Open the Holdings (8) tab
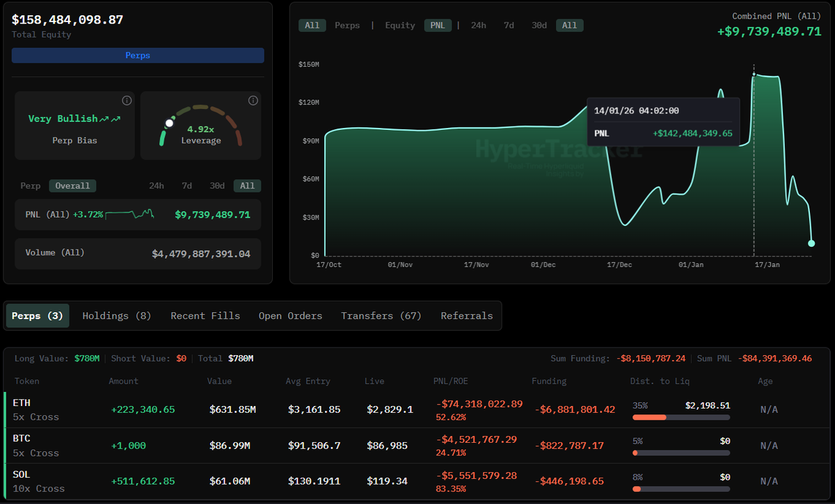This screenshot has width=835, height=504. click(116, 316)
